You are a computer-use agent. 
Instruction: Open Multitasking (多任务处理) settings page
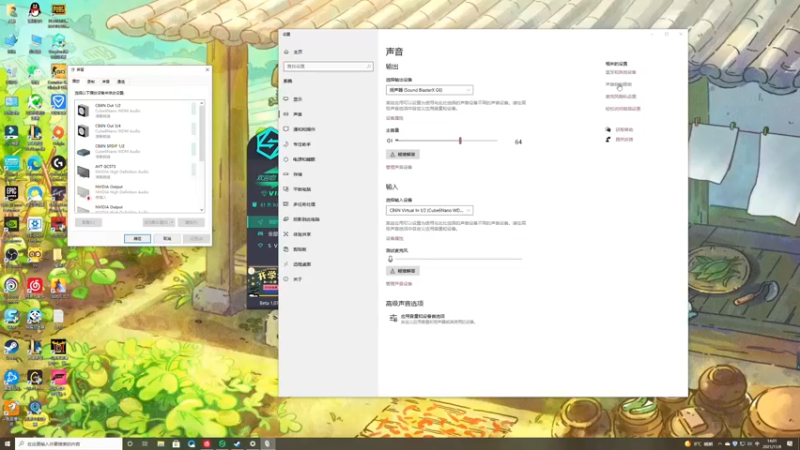(x=304, y=205)
